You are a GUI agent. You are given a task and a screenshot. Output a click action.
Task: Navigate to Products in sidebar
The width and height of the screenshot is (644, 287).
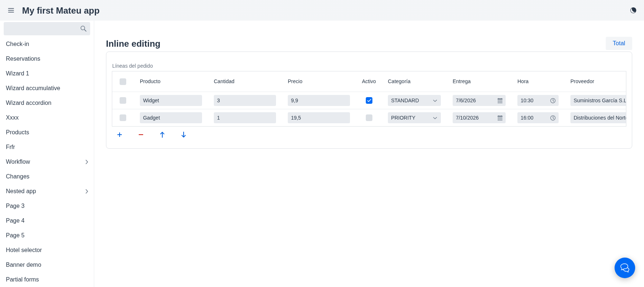17,132
